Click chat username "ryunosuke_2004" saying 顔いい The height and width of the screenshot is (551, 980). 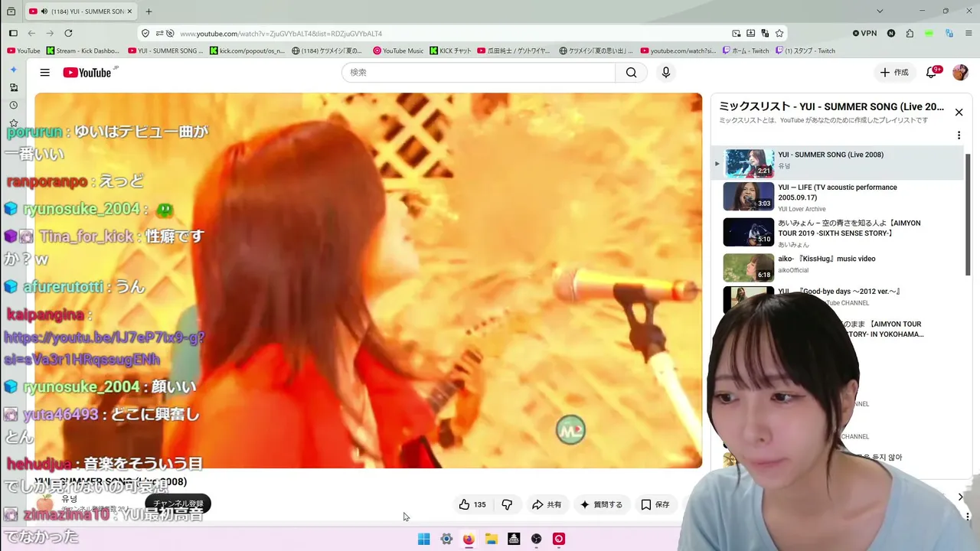(x=82, y=387)
